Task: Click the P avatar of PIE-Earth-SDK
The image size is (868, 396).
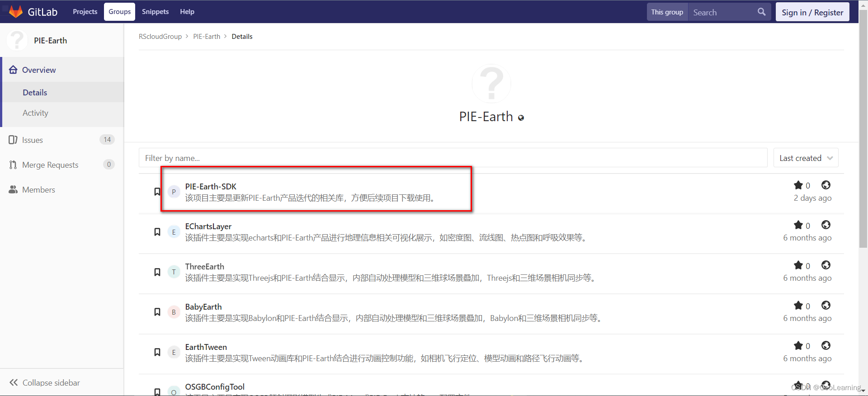Action: tap(174, 192)
